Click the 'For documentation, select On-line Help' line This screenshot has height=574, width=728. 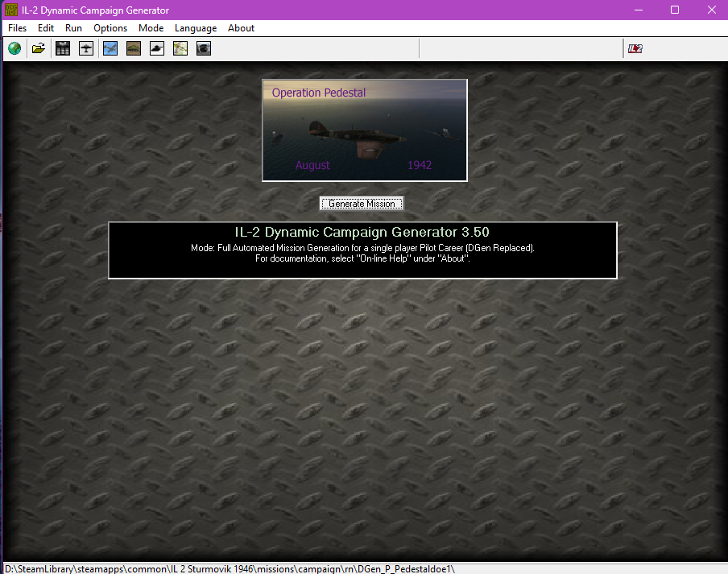[x=362, y=258]
